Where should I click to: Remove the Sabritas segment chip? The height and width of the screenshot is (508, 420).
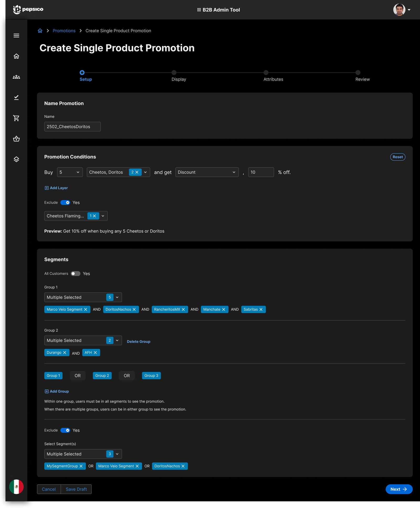(x=261, y=309)
